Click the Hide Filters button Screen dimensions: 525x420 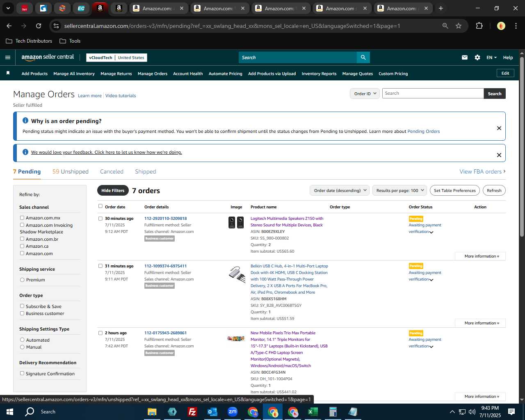coord(113,190)
